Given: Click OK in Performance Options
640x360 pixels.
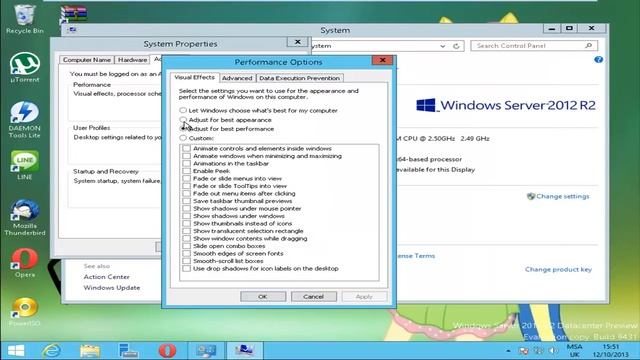Looking at the screenshot, I should (263, 297).
